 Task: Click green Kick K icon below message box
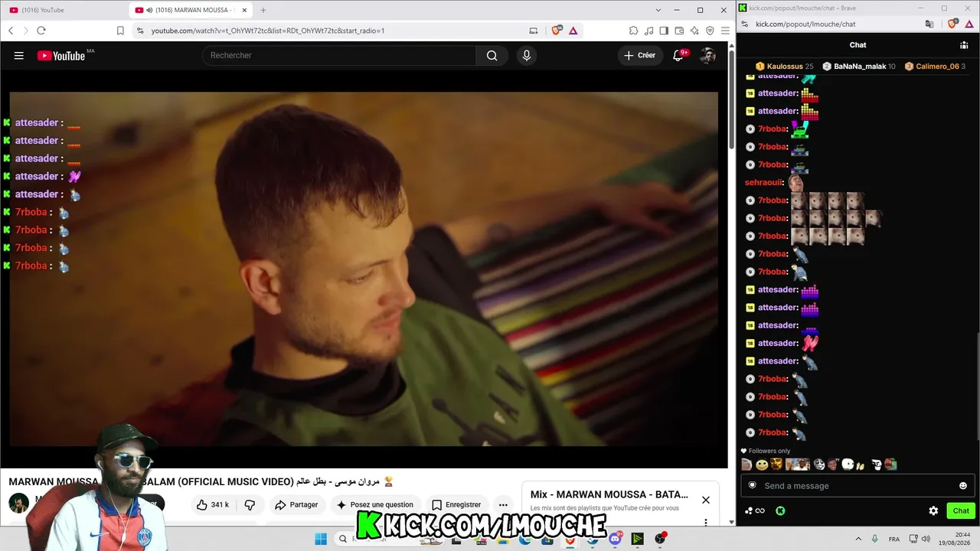point(780,510)
